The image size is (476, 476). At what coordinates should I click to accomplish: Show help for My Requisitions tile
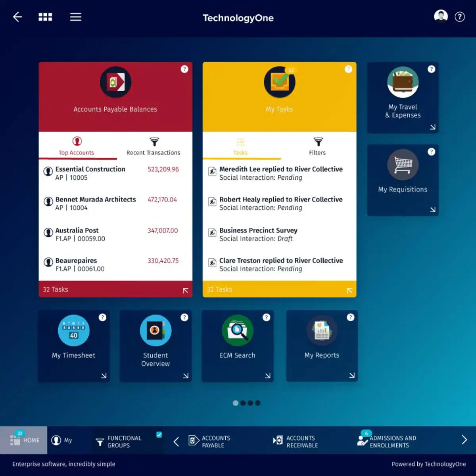432,152
